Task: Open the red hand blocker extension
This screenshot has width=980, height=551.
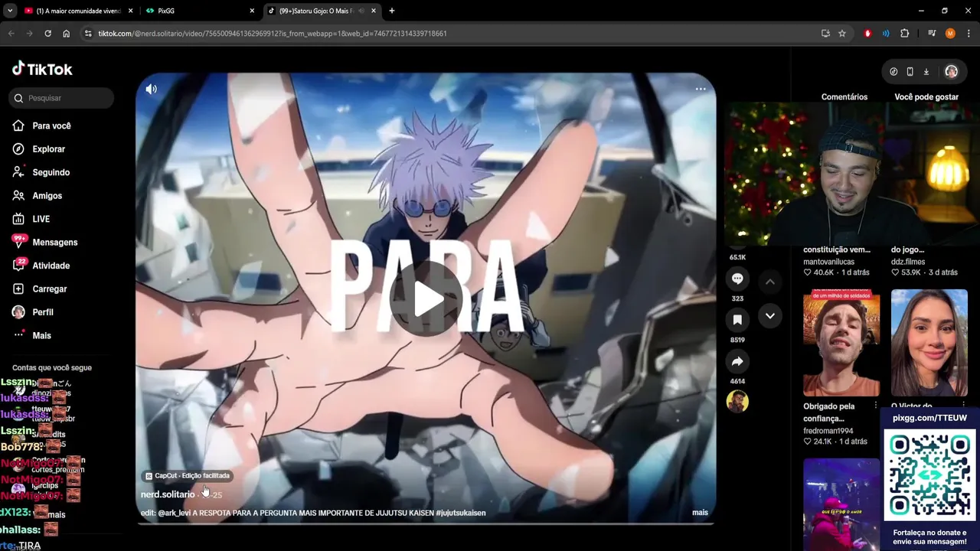Action: pos(867,34)
